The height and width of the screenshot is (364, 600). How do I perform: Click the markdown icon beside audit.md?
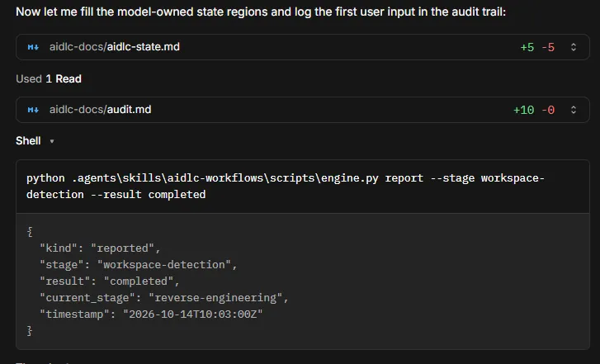[33, 110]
